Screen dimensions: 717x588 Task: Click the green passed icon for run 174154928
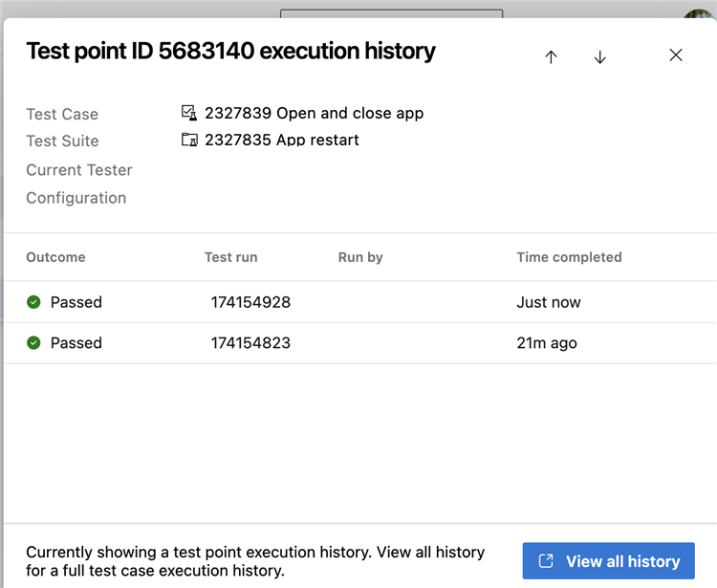(33, 302)
